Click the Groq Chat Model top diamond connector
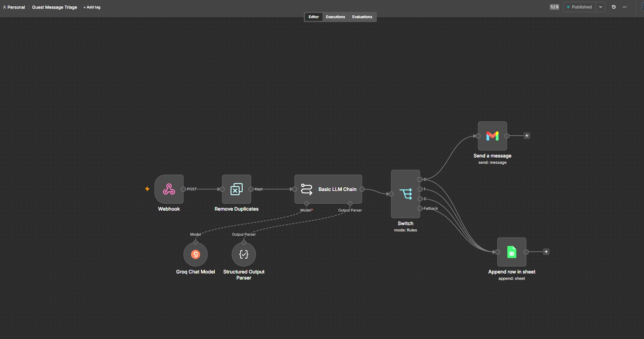This screenshot has height=339, width=644. pos(196,242)
